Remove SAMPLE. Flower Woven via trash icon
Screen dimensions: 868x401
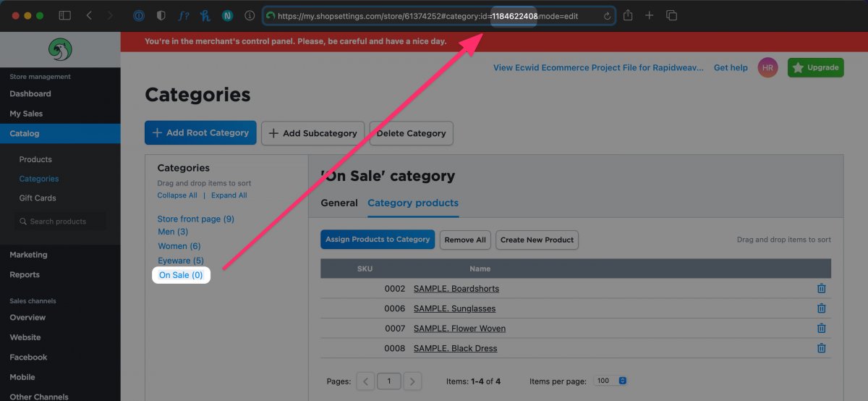pyautogui.click(x=821, y=329)
